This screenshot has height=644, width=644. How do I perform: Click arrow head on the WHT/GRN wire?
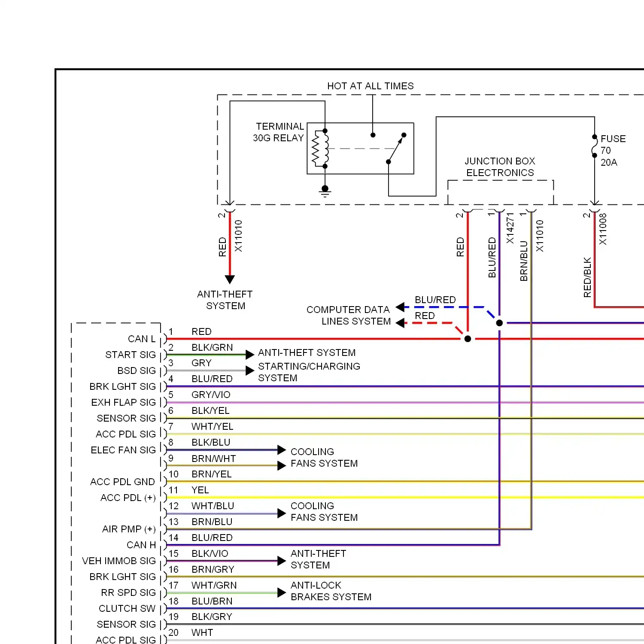[282, 593]
